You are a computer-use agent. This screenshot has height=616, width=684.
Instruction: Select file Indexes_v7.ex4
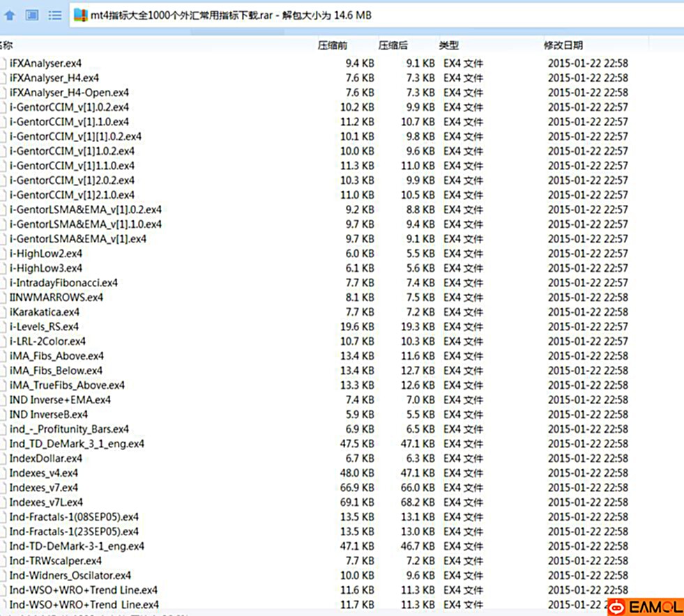click(x=44, y=488)
